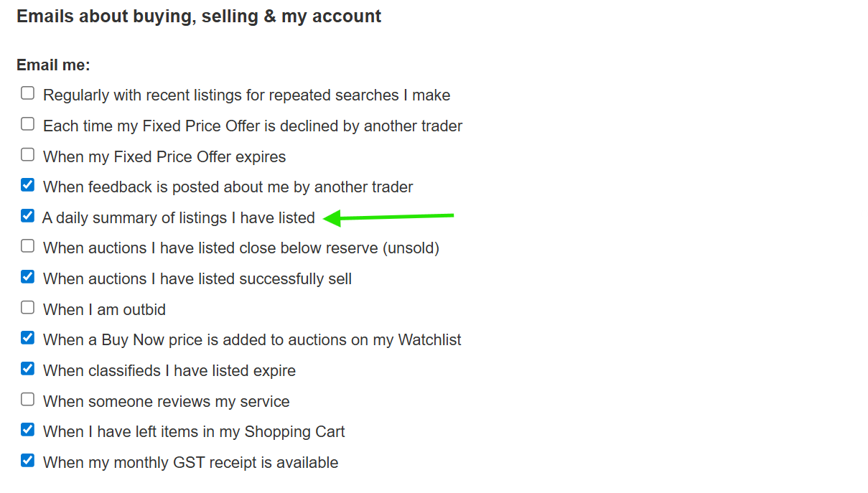This screenshot has height=493, width=868.
Task: Check the someone reviews my service box
Action: [27, 400]
